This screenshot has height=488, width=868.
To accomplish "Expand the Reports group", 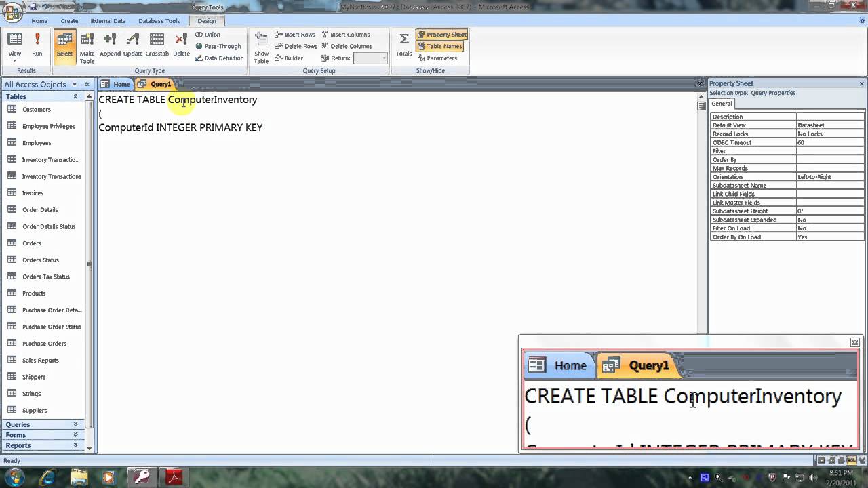I will pyautogui.click(x=75, y=445).
